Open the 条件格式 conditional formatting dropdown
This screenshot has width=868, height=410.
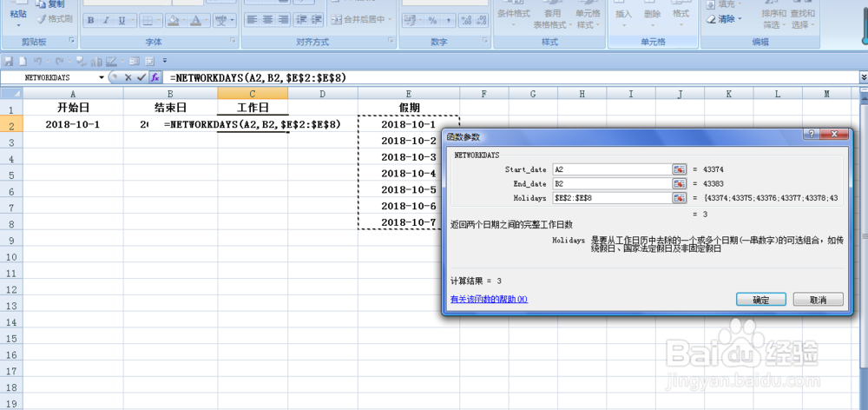pyautogui.click(x=513, y=25)
